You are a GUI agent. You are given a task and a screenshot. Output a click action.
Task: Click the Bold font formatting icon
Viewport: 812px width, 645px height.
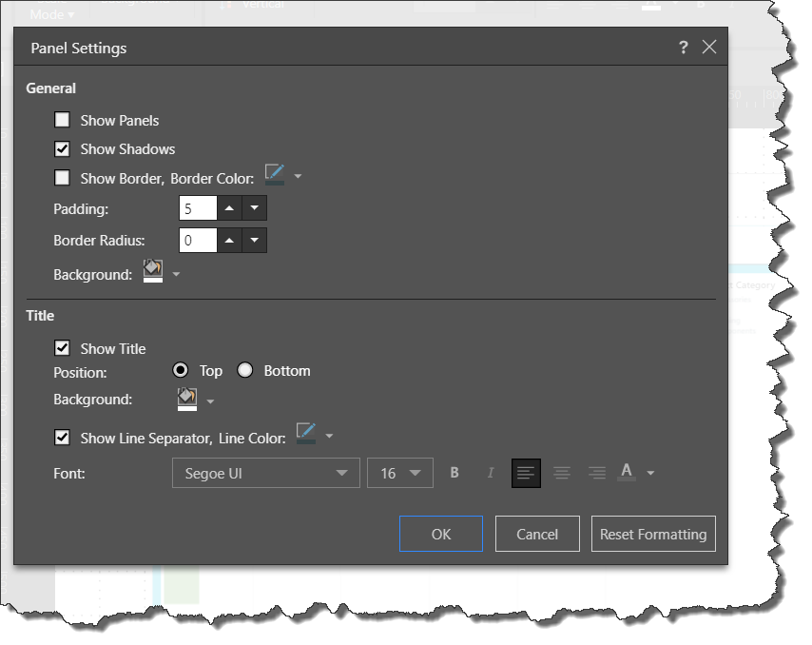point(454,473)
